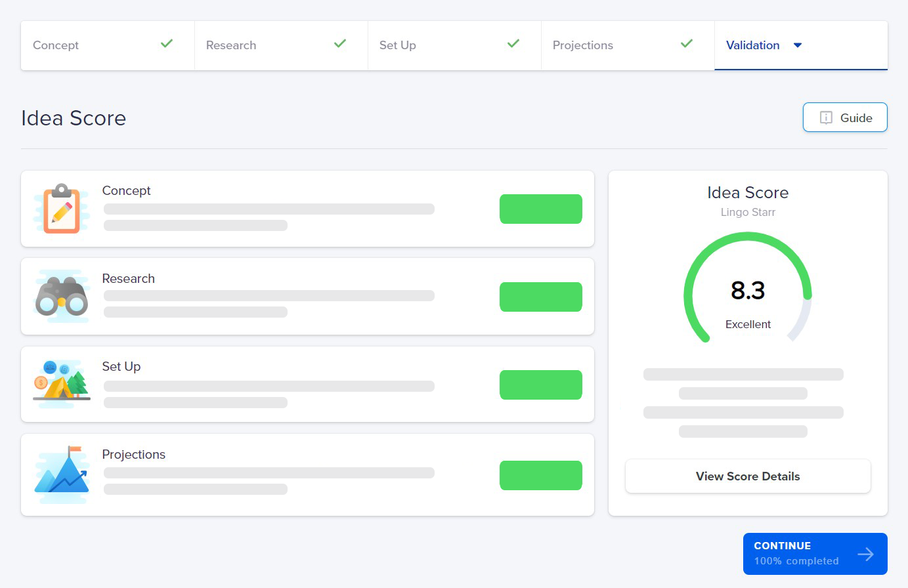
Task: Click the Guide info icon
Action: pos(825,117)
